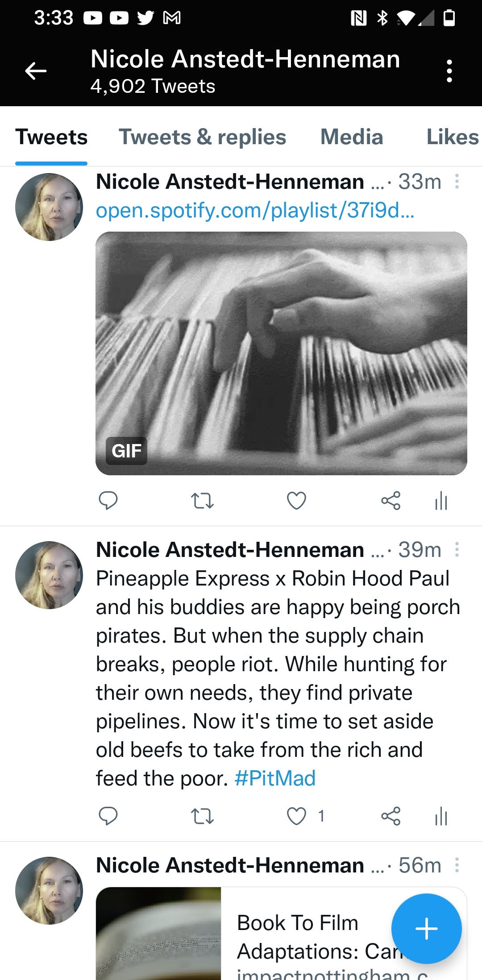Share the Spotify playlist tweet
This screenshot has height=980, width=482.
[391, 501]
